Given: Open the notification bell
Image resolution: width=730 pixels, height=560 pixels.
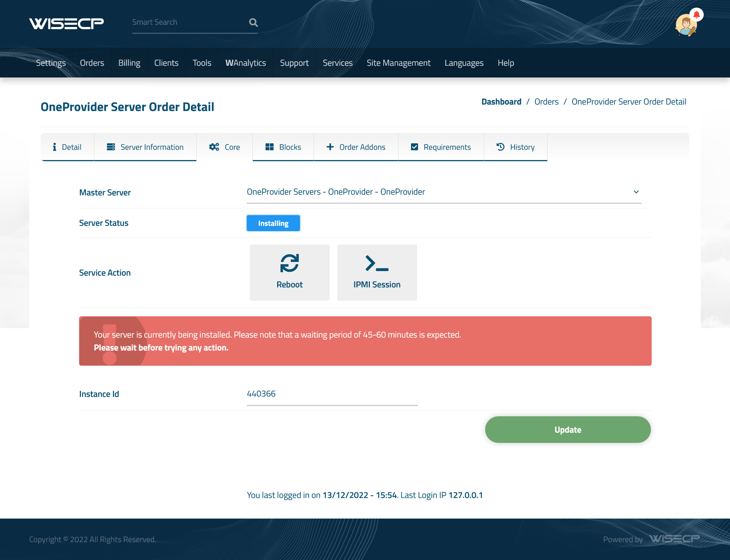Looking at the screenshot, I should [697, 15].
